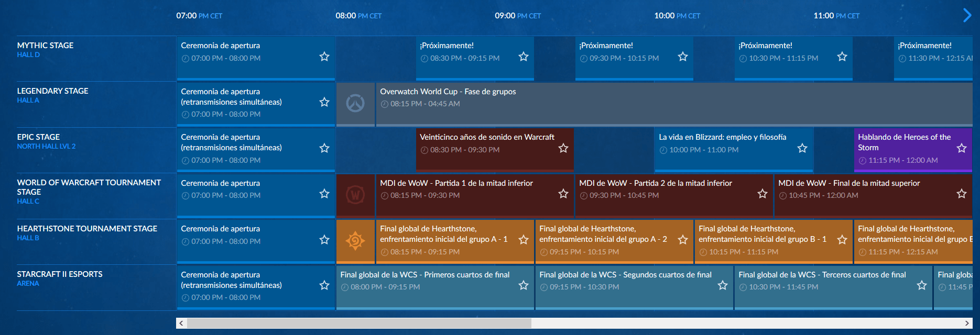Star MDI de WoW Partida 1 event
Image resolution: width=980 pixels, height=335 pixels.
pyautogui.click(x=563, y=194)
